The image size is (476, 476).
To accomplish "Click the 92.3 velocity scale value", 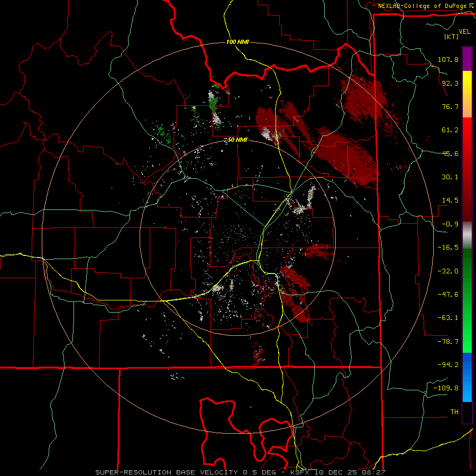I will (450, 83).
